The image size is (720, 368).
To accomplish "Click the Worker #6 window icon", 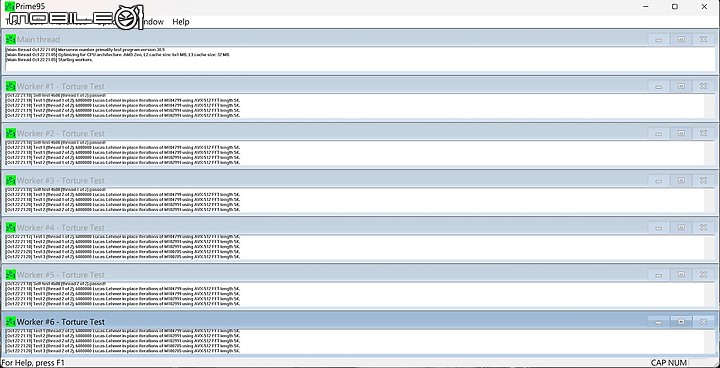I will click(x=11, y=322).
